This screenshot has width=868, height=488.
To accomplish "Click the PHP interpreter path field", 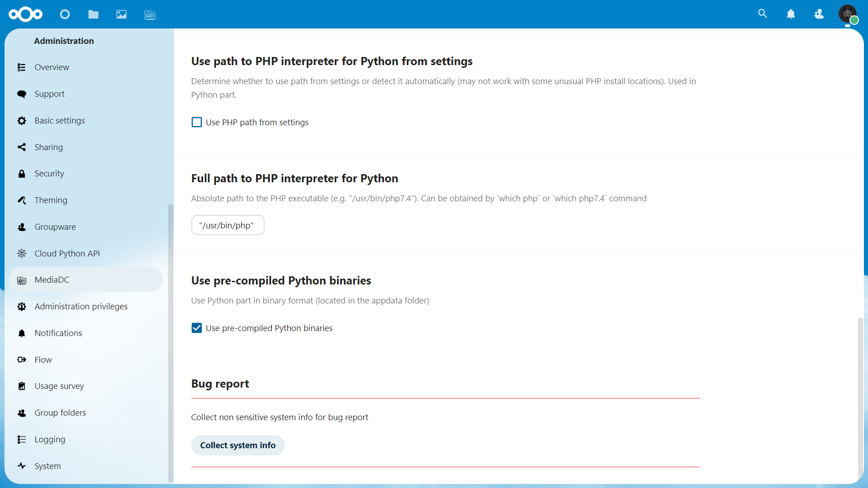I will click(x=228, y=225).
